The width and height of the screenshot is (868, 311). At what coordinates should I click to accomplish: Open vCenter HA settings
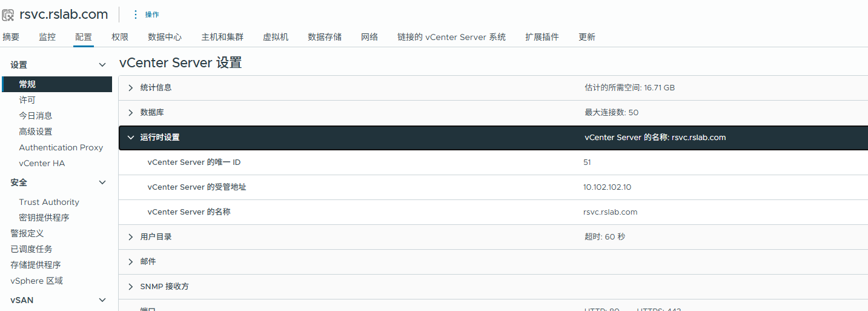coord(42,163)
